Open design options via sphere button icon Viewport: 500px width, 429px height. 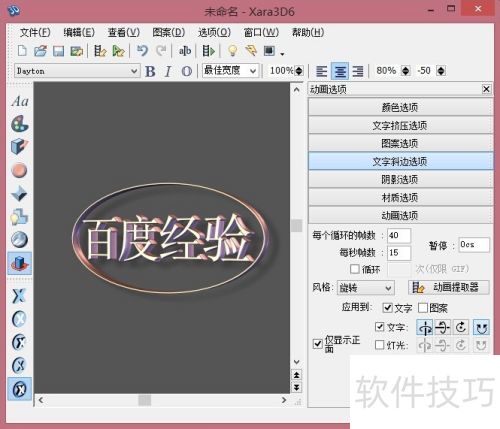pyautogui.click(x=20, y=170)
